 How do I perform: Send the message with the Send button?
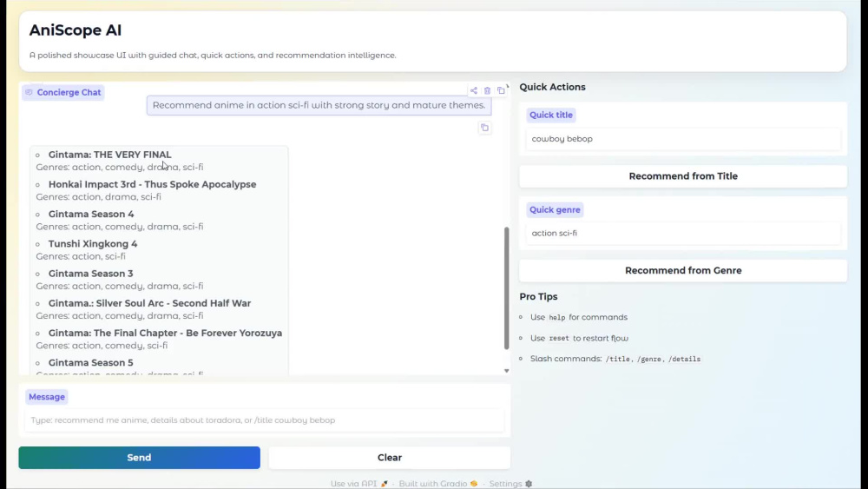(139, 458)
